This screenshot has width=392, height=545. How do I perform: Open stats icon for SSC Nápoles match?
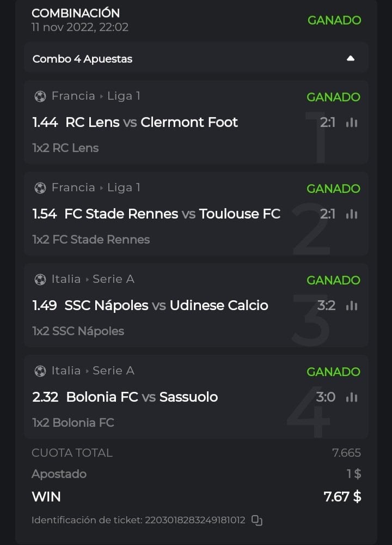[352, 306]
